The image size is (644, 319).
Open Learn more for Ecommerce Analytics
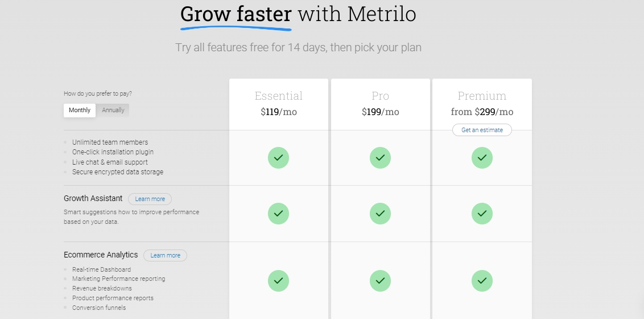point(165,255)
